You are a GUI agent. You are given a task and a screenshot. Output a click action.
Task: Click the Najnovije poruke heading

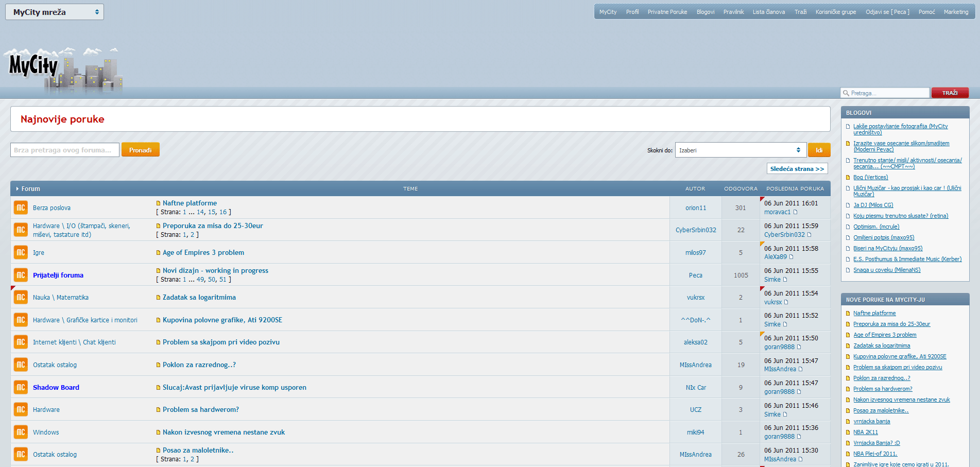tap(62, 119)
